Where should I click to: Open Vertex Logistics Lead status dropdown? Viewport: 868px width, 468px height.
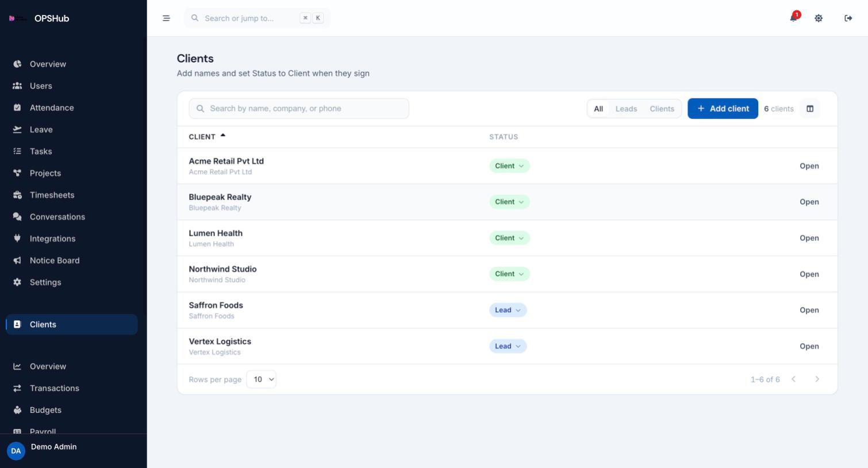tap(508, 346)
